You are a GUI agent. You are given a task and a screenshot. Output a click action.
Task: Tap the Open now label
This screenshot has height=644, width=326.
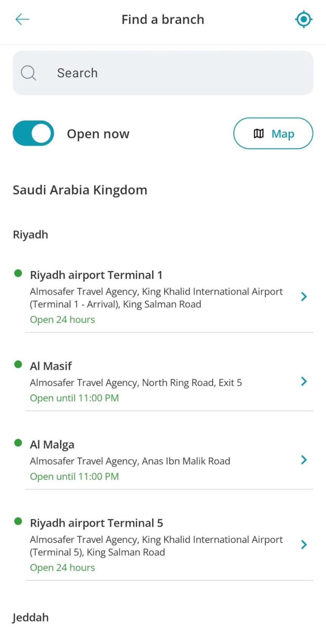click(x=98, y=134)
